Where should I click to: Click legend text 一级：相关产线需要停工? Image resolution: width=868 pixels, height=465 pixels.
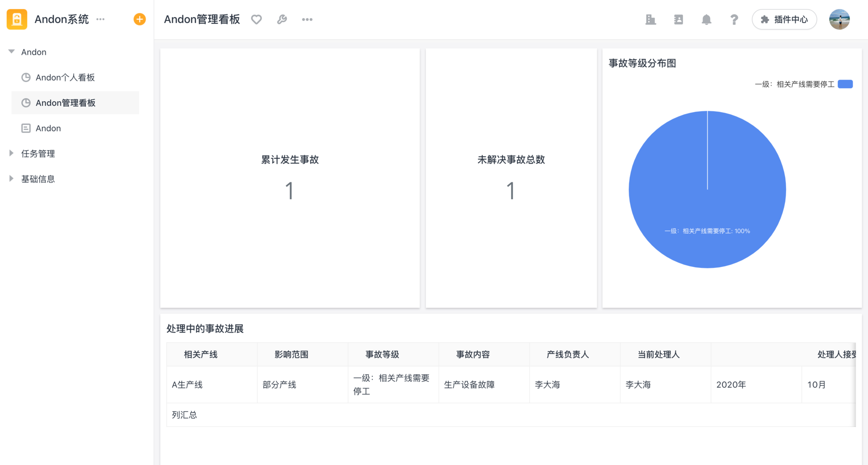[x=794, y=84]
